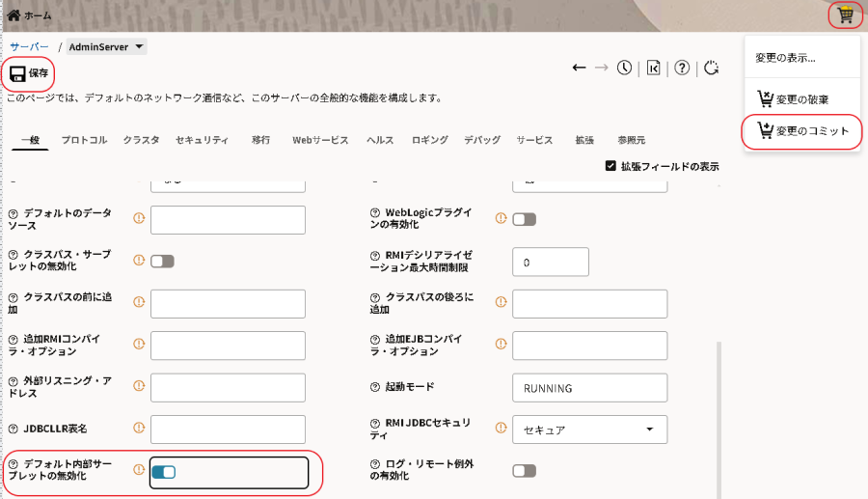Expand the AdminServer breadcrumb dropdown
This screenshot has width=868, height=499.
140,46
